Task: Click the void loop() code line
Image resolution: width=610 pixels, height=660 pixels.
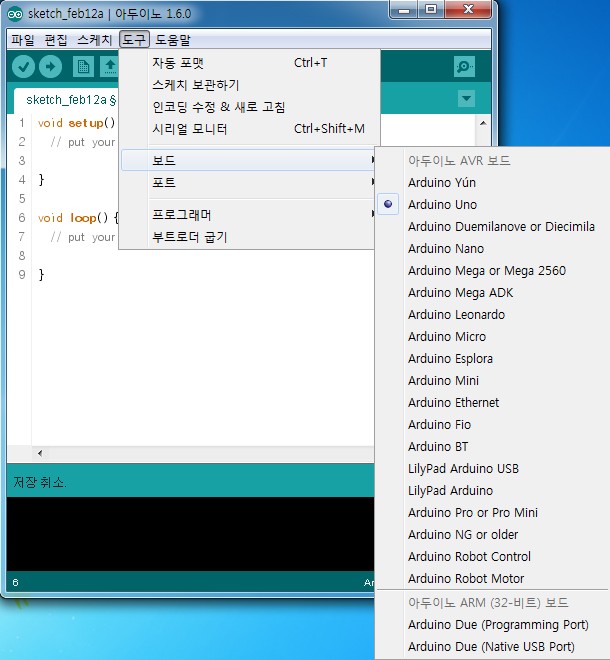Action: point(78,218)
